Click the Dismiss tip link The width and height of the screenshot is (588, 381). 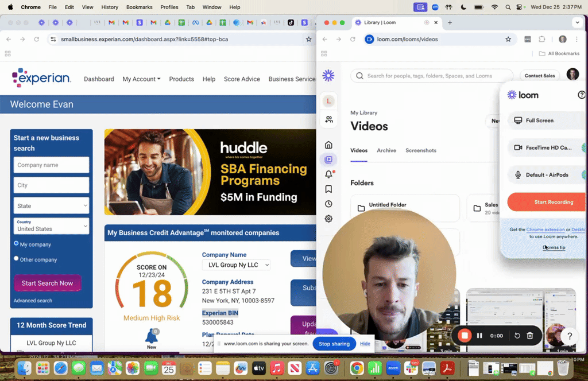[x=554, y=247]
